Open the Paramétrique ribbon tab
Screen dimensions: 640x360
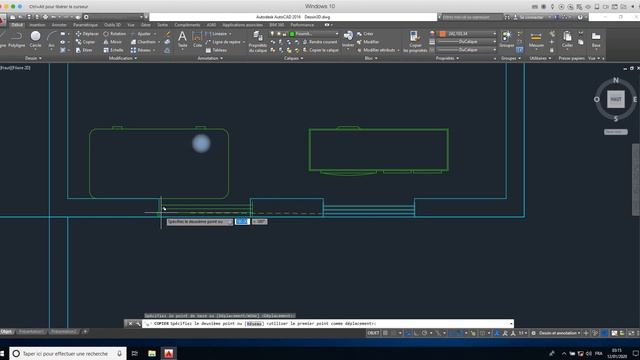tap(86, 25)
